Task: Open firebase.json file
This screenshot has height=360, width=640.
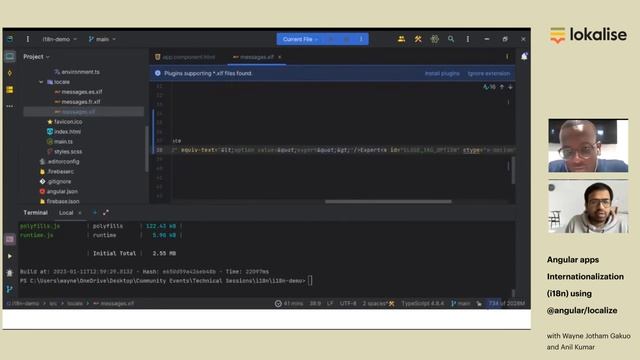Action: click(x=60, y=201)
